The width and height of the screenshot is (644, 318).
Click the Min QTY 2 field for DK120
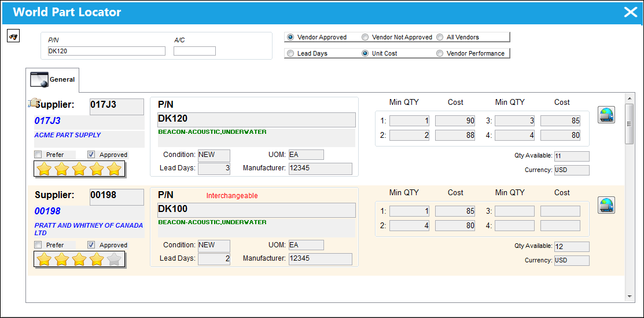pyautogui.click(x=410, y=135)
